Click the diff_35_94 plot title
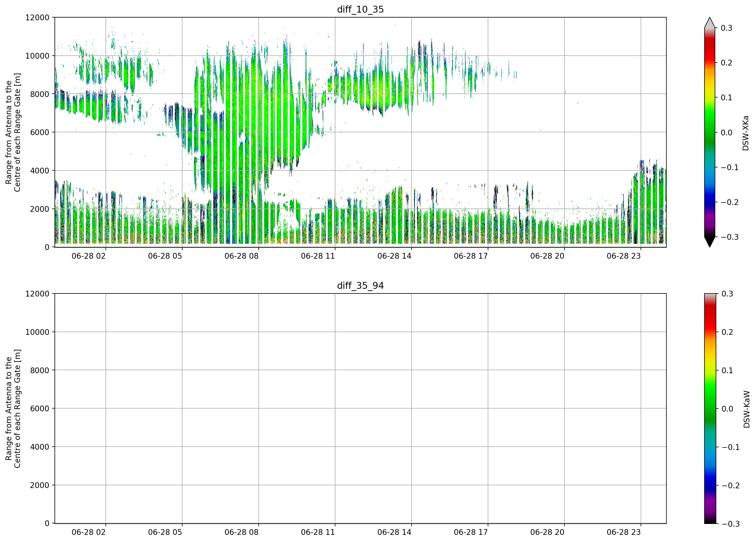The height and width of the screenshot is (542, 756). pyautogui.click(x=360, y=286)
